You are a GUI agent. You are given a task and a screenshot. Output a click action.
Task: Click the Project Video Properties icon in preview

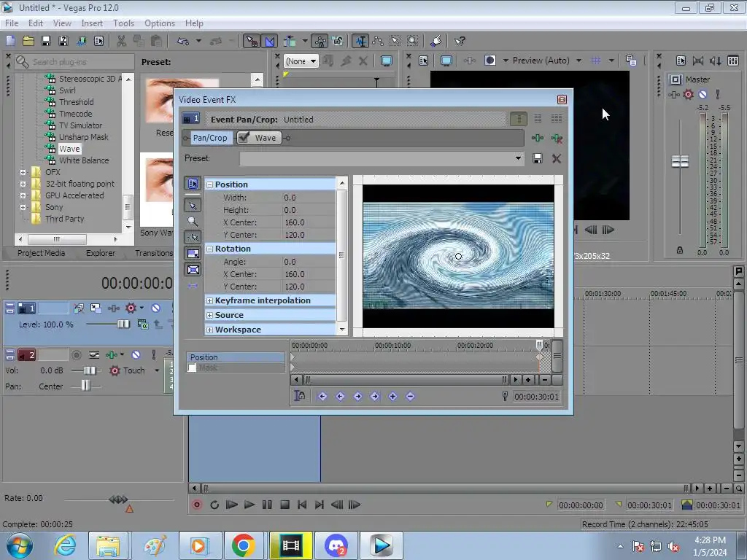[424, 61]
